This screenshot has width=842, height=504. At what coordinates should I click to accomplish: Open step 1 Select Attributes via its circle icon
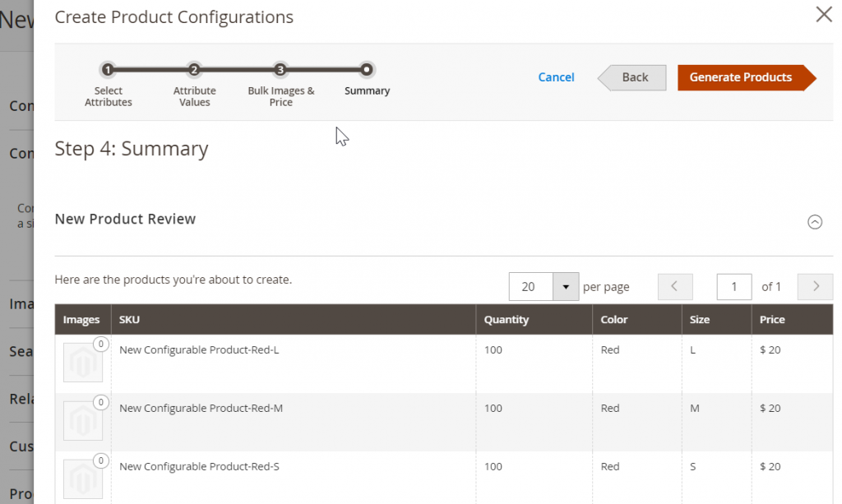point(108,71)
